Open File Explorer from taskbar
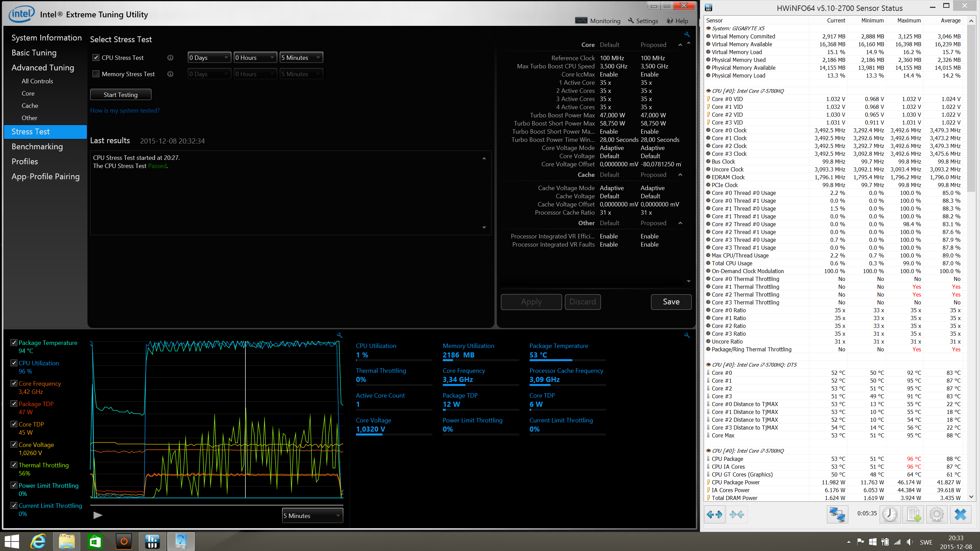 (x=67, y=541)
